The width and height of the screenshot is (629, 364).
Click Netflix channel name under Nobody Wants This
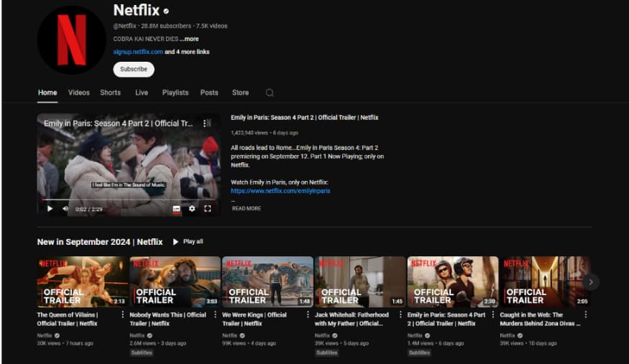click(x=137, y=335)
